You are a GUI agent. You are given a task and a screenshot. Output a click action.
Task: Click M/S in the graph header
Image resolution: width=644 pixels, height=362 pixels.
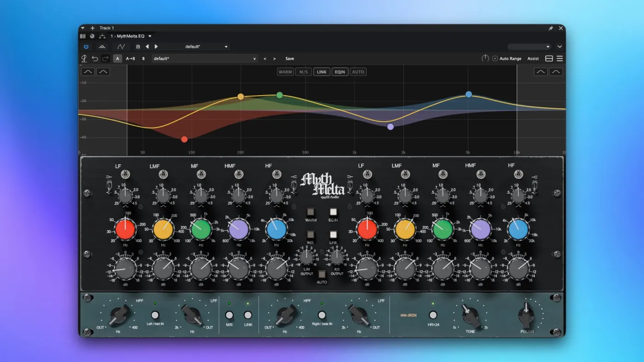pyautogui.click(x=304, y=72)
